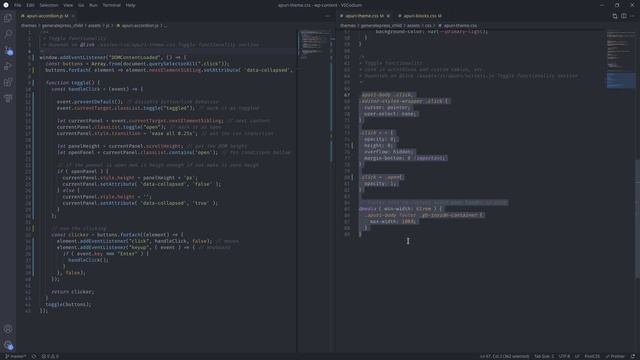
Task: Click 'overflow: hidden;' in CSS editor
Action: tap(388, 152)
